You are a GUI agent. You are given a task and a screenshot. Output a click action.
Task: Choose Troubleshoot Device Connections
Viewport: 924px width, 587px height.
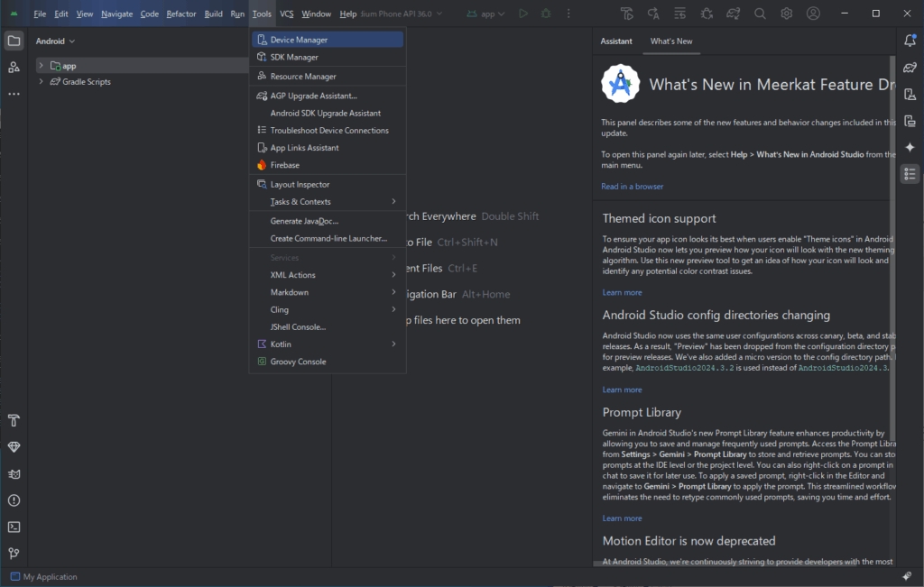[328, 130]
